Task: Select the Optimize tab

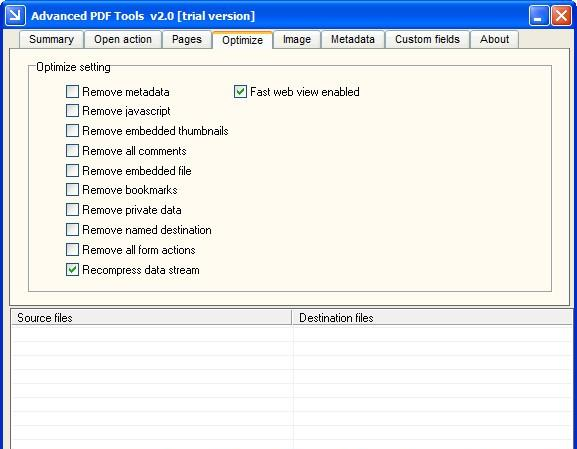Action: tap(243, 39)
